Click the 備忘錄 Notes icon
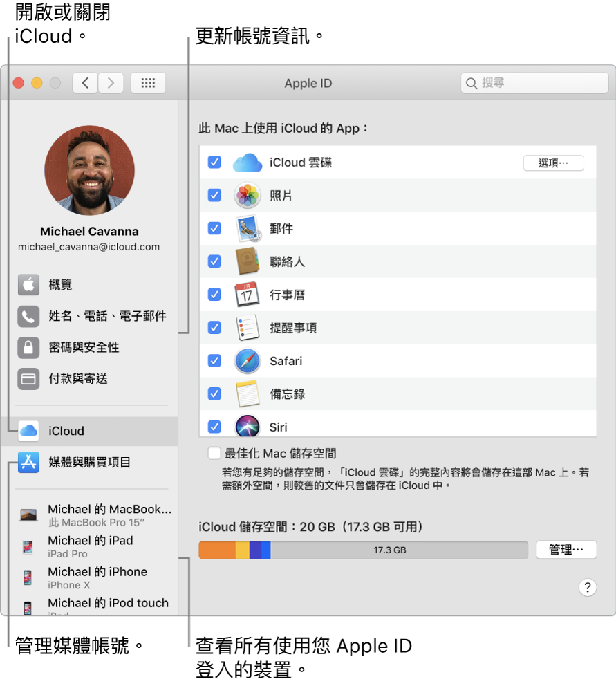This screenshot has height=686, width=616. (248, 393)
